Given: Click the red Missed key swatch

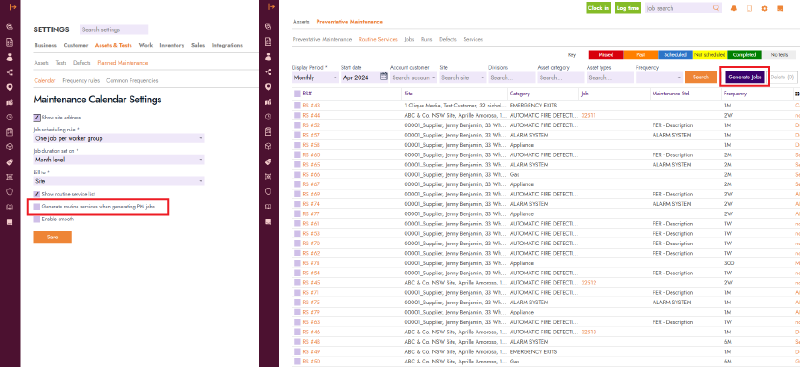Looking at the screenshot, I should point(606,55).
